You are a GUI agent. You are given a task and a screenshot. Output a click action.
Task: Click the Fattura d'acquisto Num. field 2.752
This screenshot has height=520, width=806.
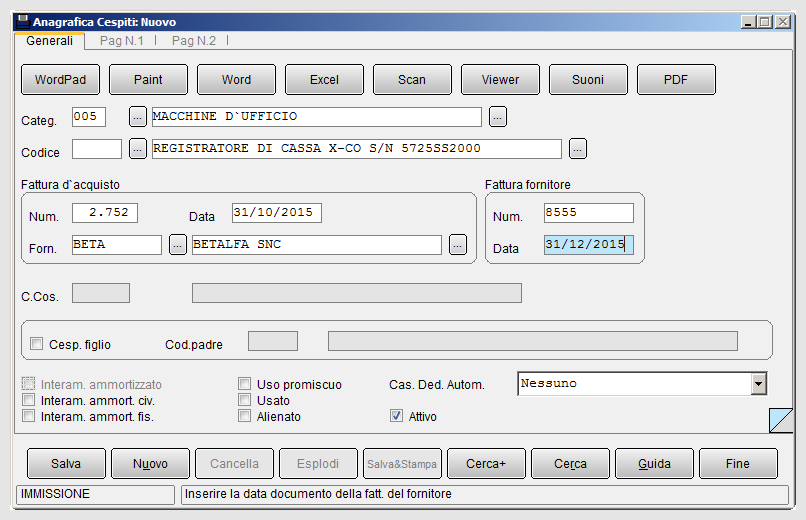coord(105,213)
